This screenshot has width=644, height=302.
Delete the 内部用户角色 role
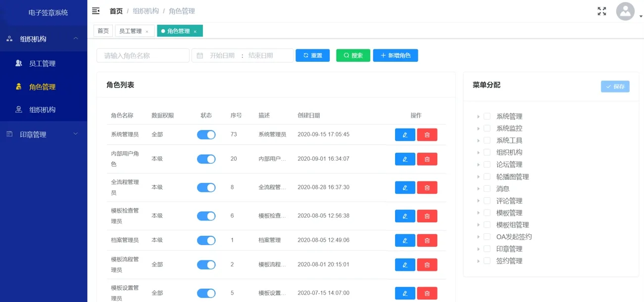click(427, 159)
